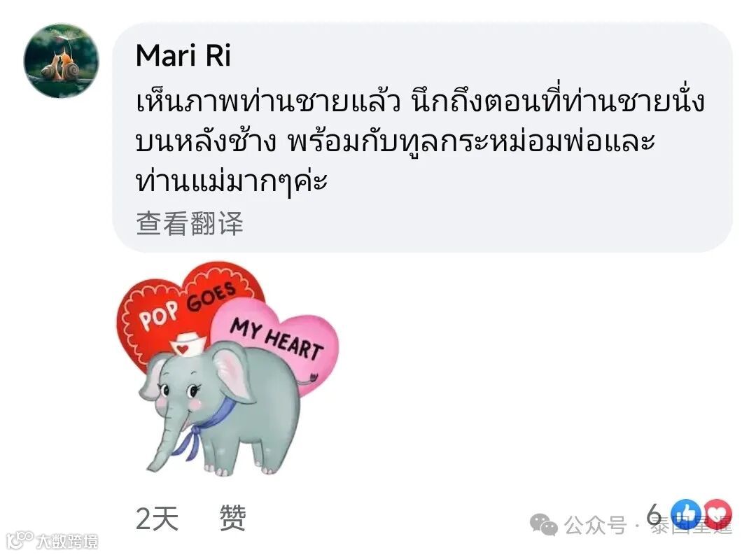This screenshot has height=555, width=756.
Task: Like the comment with 赞
Action: pos(233,518)
